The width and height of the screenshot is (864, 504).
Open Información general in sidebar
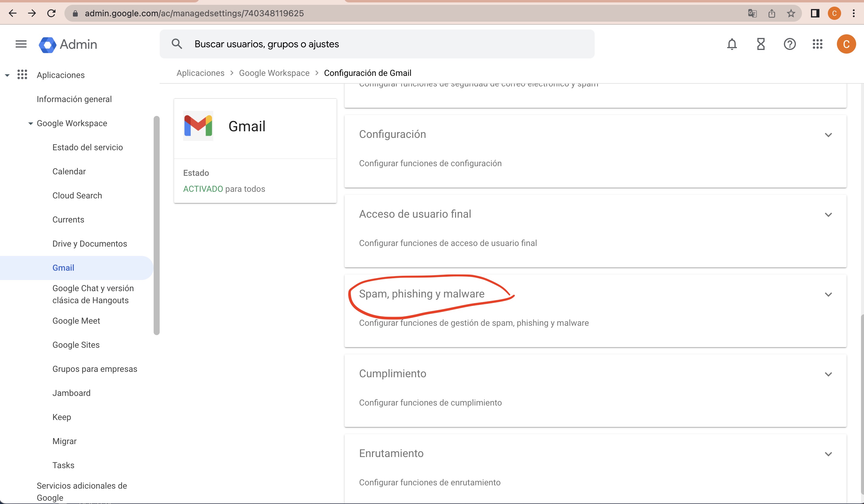[74, 99]
